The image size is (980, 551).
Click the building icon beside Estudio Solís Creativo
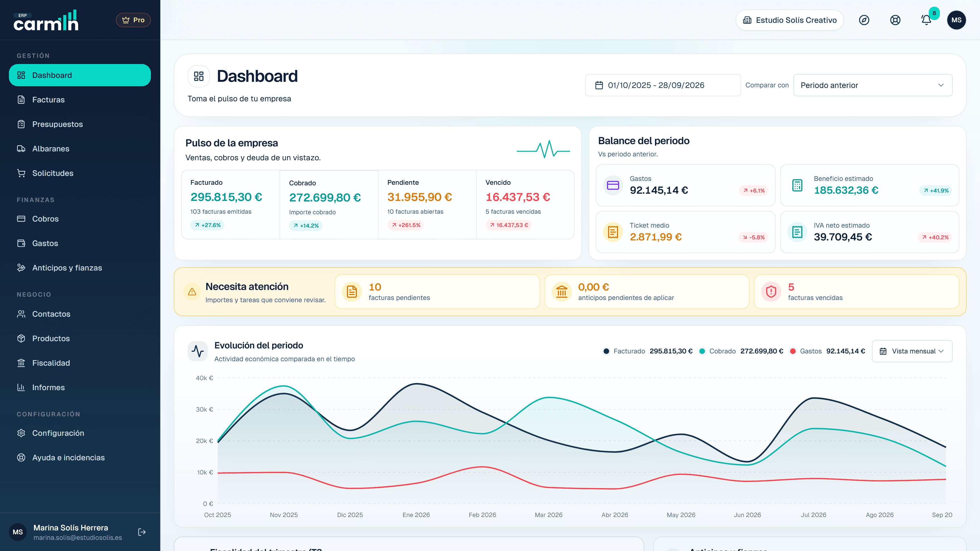[x=747, y=20]
